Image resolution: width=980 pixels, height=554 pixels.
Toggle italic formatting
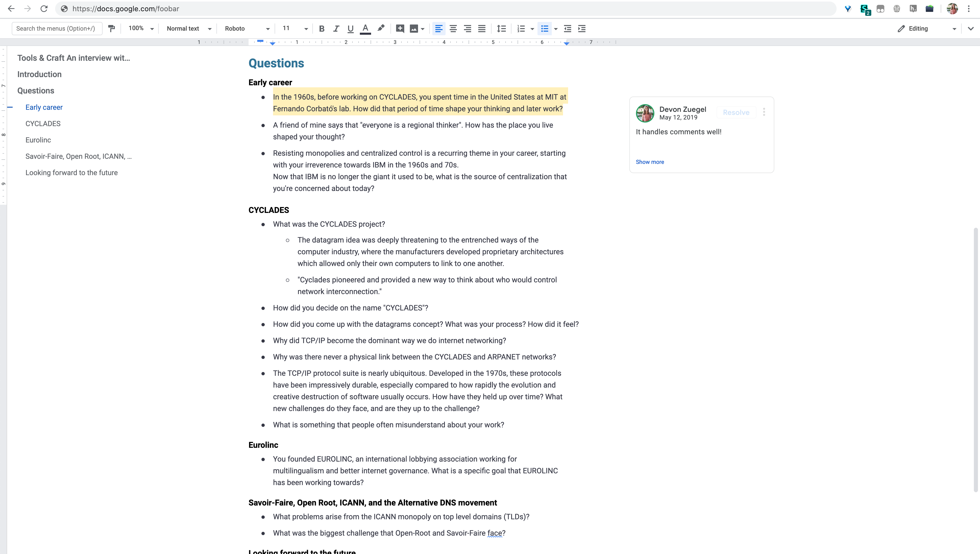tap(336, 29)
